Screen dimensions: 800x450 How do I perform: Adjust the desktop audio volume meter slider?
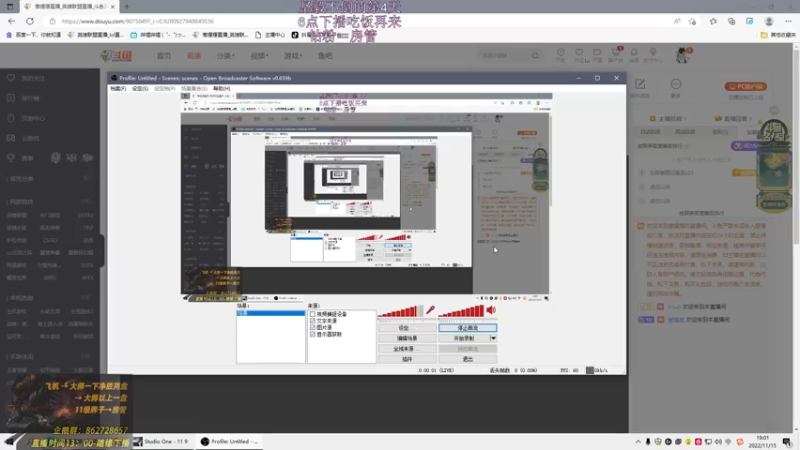tap(461, 311)
